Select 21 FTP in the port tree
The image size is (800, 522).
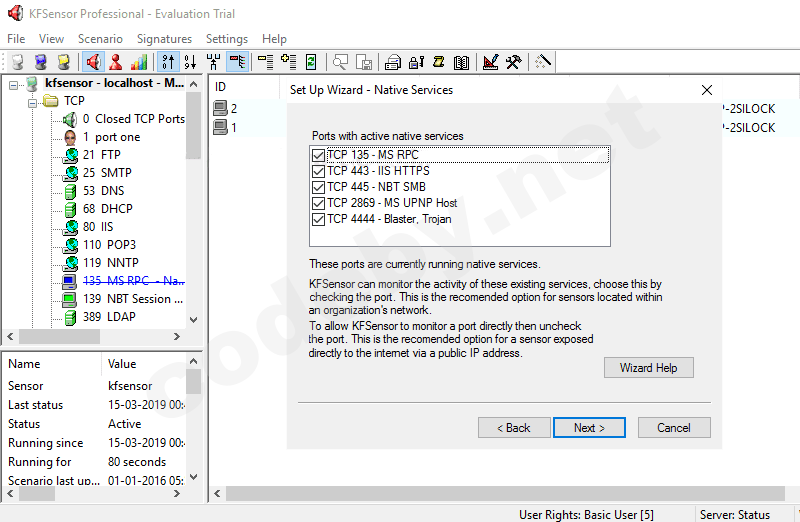click(102, 155)
